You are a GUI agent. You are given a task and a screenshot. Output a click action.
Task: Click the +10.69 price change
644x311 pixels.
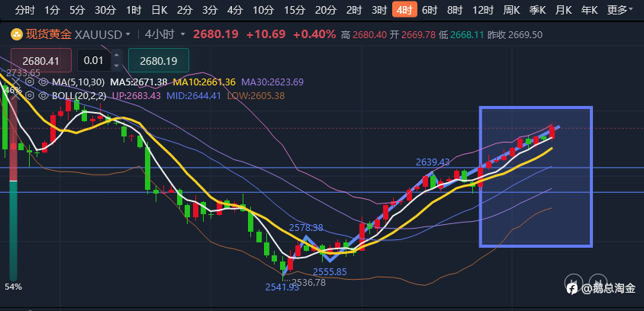point(266,34)
